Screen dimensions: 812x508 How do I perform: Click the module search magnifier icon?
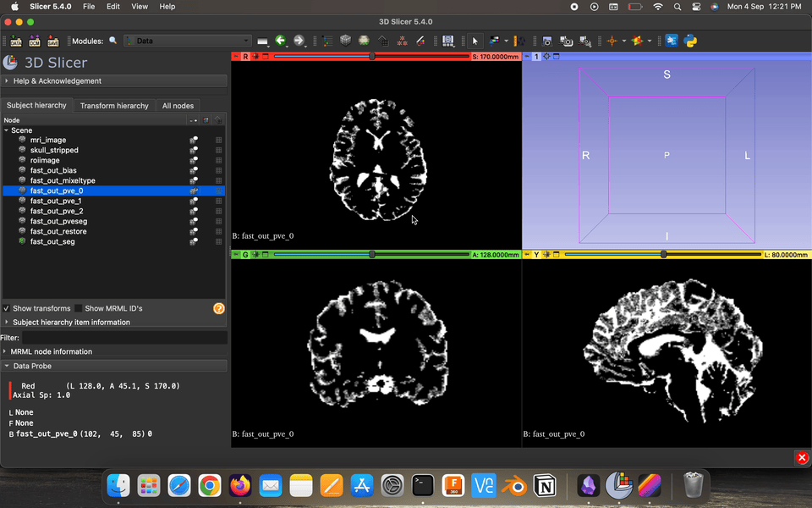point(112,41)
